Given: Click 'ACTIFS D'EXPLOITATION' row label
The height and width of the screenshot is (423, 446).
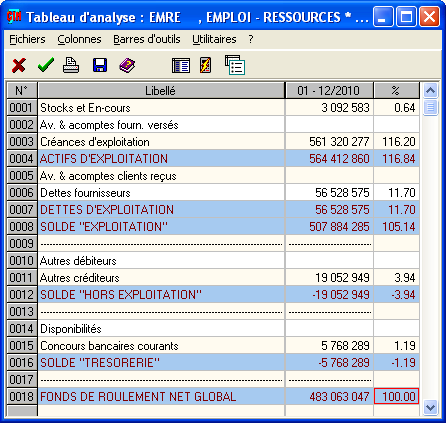Looking at the screenshot, I should click(x=104, y=159).
